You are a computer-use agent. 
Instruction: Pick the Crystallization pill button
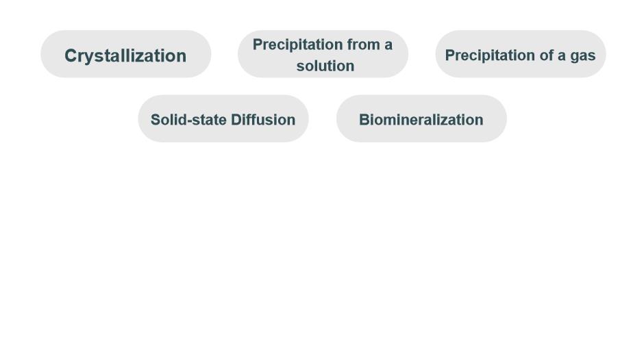[125, 54]
